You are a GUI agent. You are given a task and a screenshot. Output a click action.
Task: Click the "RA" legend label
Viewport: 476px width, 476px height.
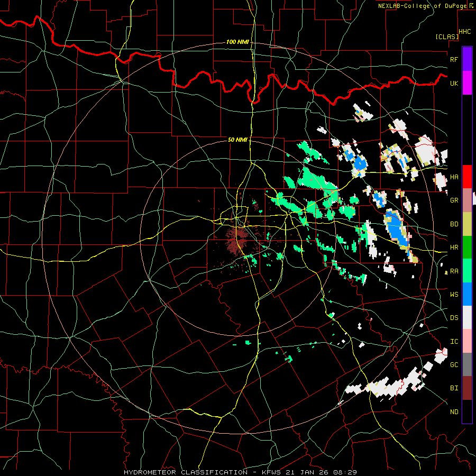[454, 271]
